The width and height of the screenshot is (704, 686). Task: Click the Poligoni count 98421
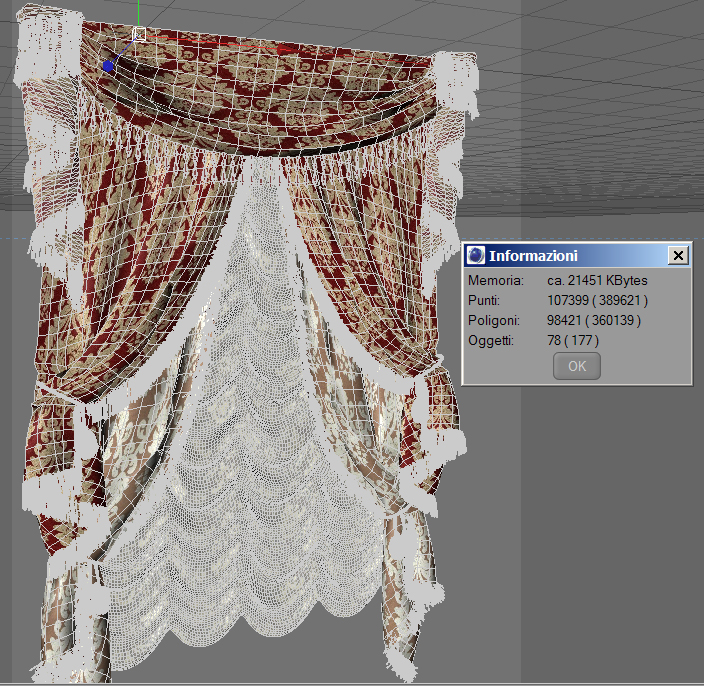tap(564, 320)
